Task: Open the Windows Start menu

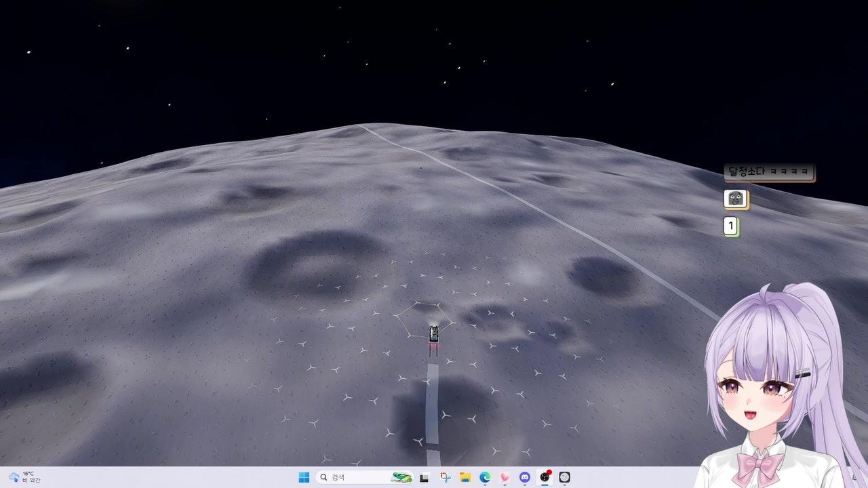Action: pyautogui.click(x=304, y=477)
